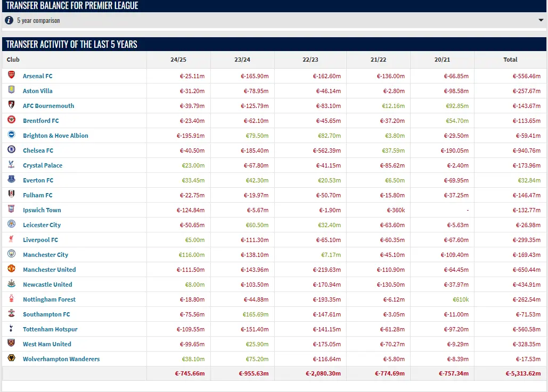Image resolution: width=548 pixels, height=392 pixels.
Task: Click the Liverpool FC crest icon
Action: point(11,239)
